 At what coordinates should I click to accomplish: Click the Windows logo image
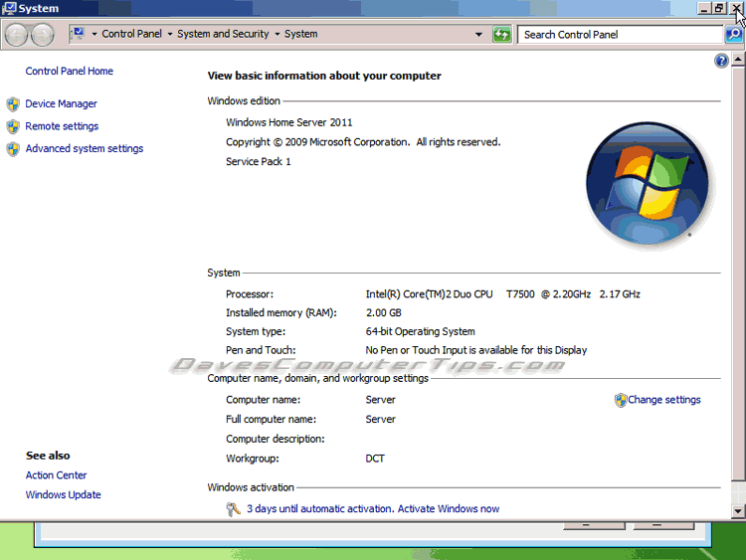[648, 184]
